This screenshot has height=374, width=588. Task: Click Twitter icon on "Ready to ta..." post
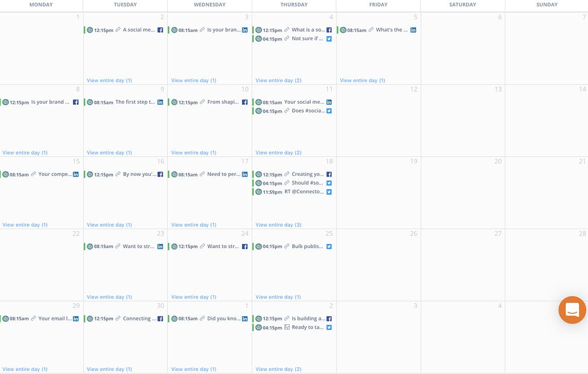(x=329, y=328)
